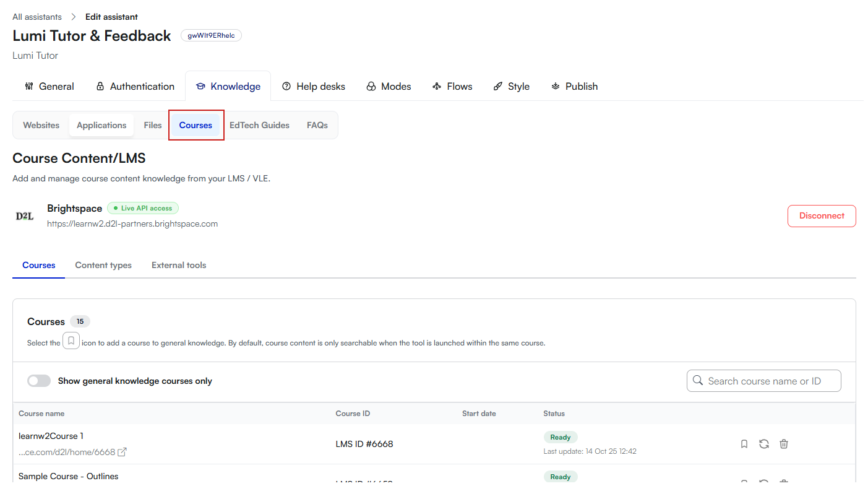868x499 pixels.
Task: Click the assistant ID badge gwWIt9ERhelc
Action: (x=211, y=35)
